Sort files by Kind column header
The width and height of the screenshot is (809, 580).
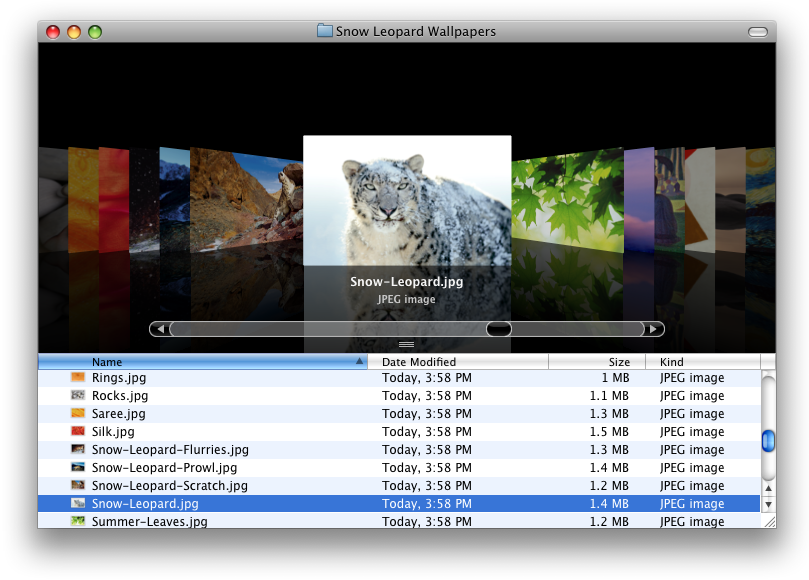pos(702,362)
